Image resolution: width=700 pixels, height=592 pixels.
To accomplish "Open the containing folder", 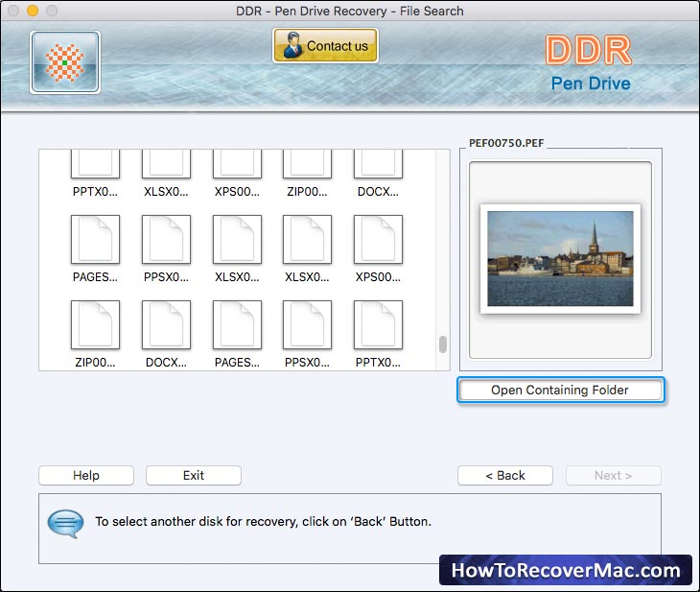I will click(x=560, y=391).
